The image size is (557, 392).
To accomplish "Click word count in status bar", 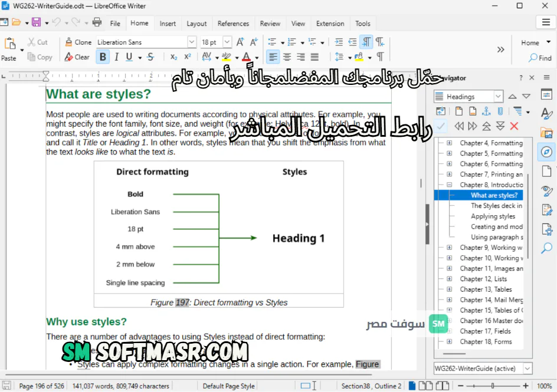I will (x=121, y=386).
